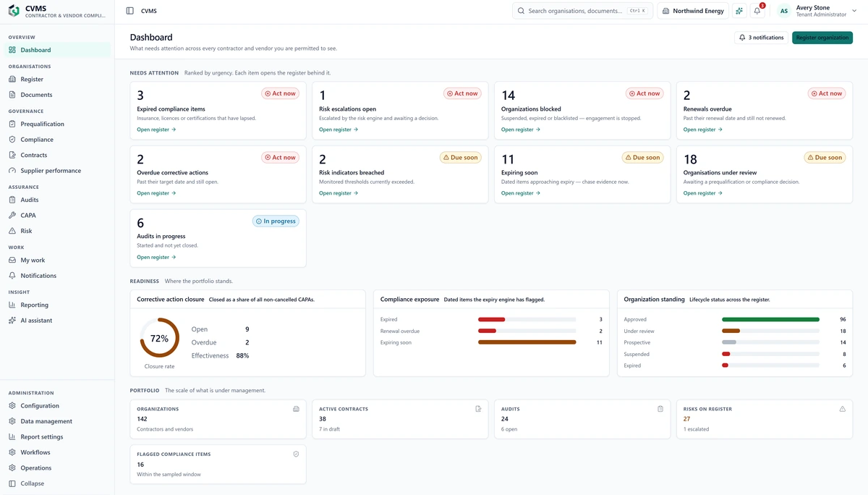868x495 pixels.
Task: Click the Operations gear icon
Action: coord(12,468)
